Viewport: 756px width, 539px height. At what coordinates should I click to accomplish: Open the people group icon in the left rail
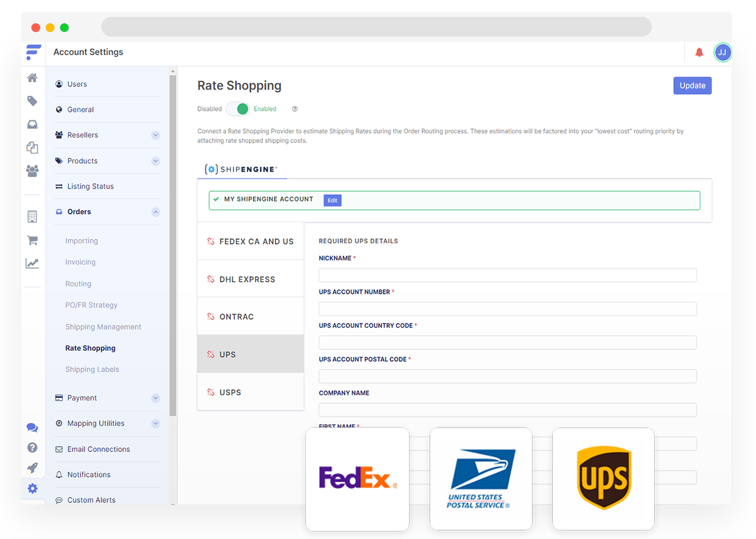pos(33,171)
